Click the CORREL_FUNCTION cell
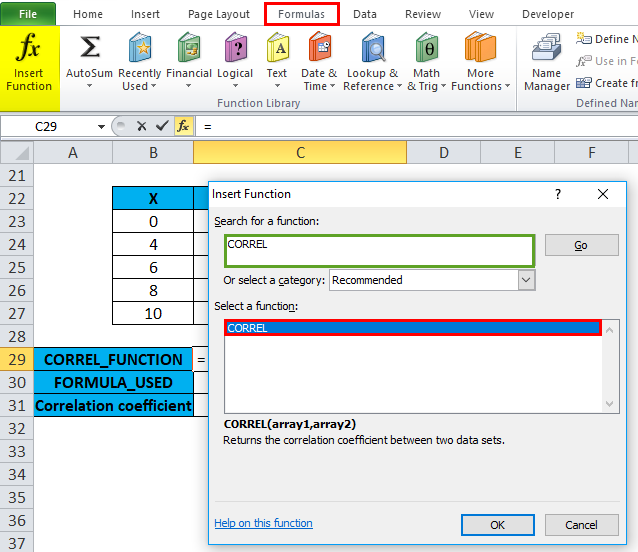 pyautogui.click(x=113, y=360)
